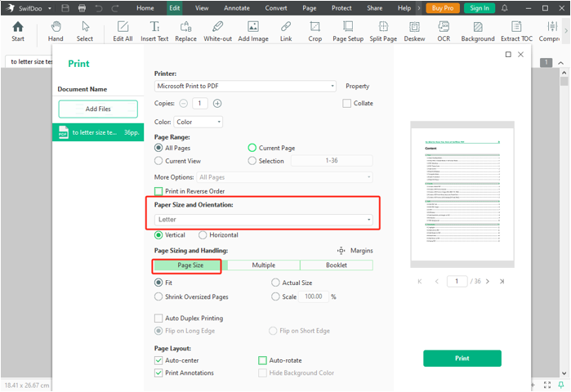Select the Hand tool
The width and height of the screenshot is (571, 392).
tap(56, 31)
